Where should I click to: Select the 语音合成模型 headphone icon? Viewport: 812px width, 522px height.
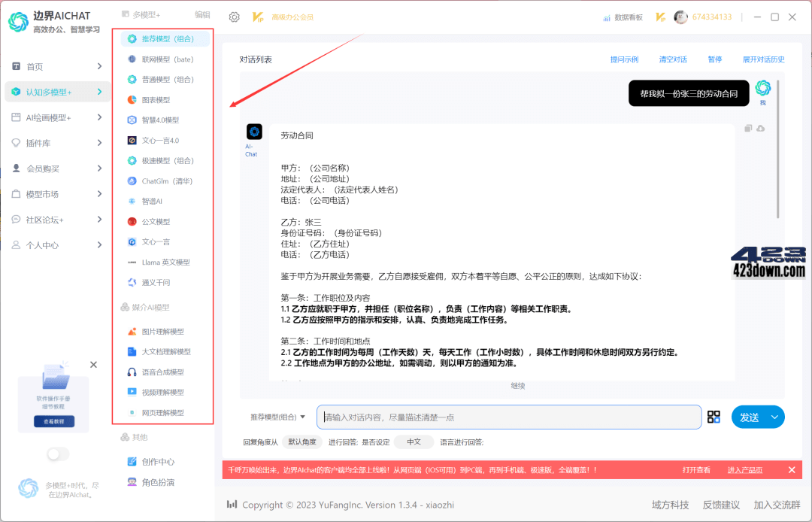click(132, 372)
